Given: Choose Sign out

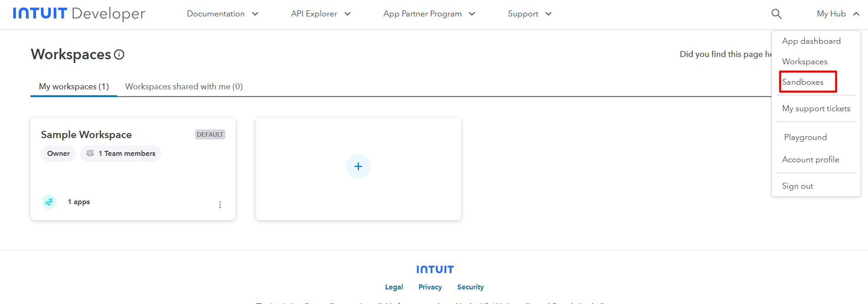Looking at the screenshot, I should [797, 186].
